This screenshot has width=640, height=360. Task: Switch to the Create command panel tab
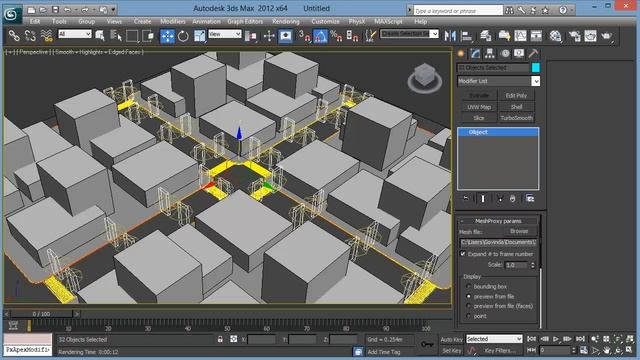click(x=461, y=53)
